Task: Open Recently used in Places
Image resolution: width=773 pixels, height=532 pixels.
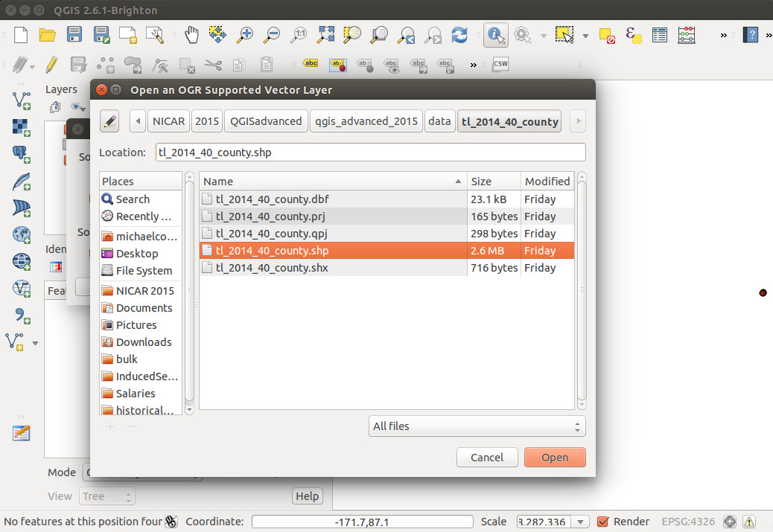Action: coord(141,217)
